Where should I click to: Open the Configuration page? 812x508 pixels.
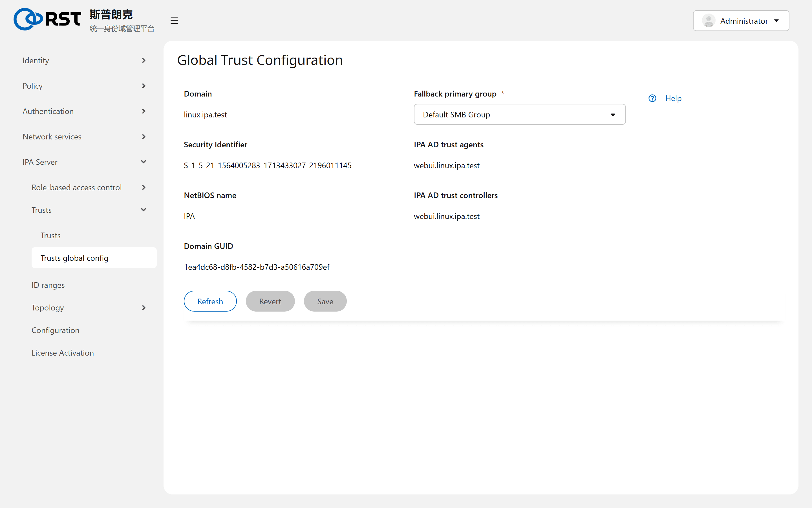(55, 330)
